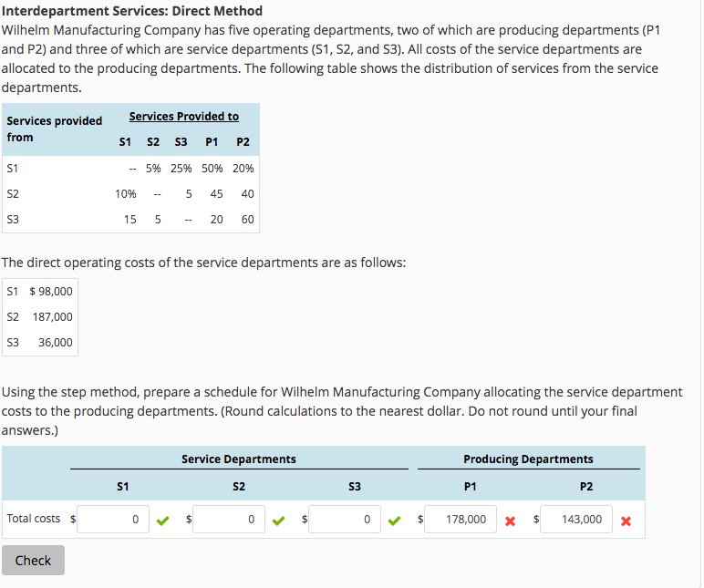Click the 'Services provided from' header text
704x588 pixels.
(x=55, y=129)
